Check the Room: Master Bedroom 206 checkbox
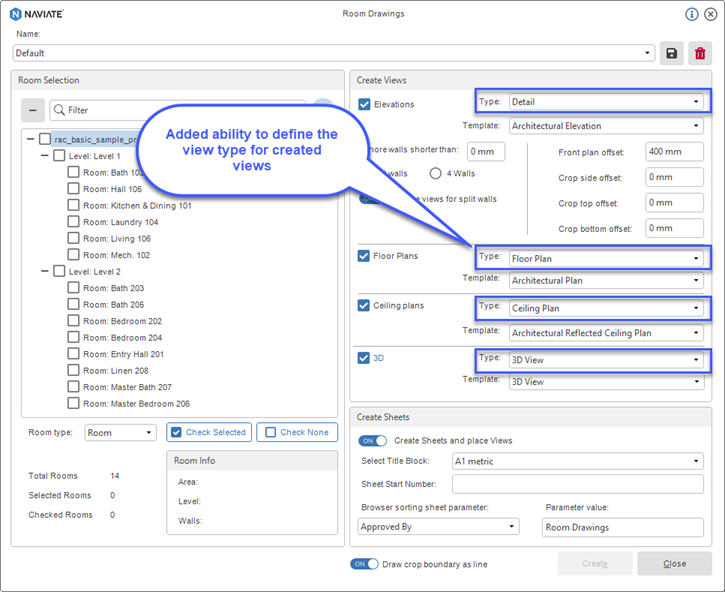725x592 pixels. [73, 403]
